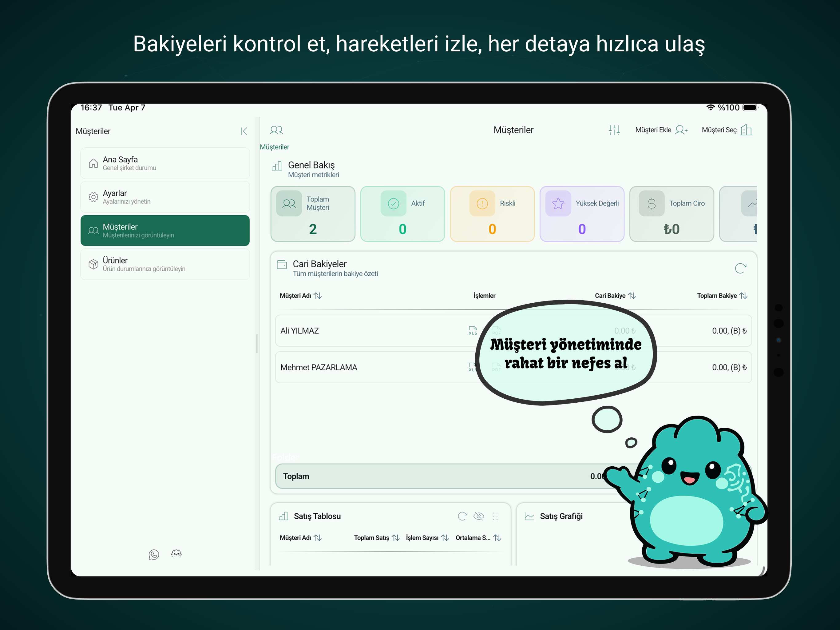Select the Toplam Ciro metric card
840x630 pixels.
672,214
